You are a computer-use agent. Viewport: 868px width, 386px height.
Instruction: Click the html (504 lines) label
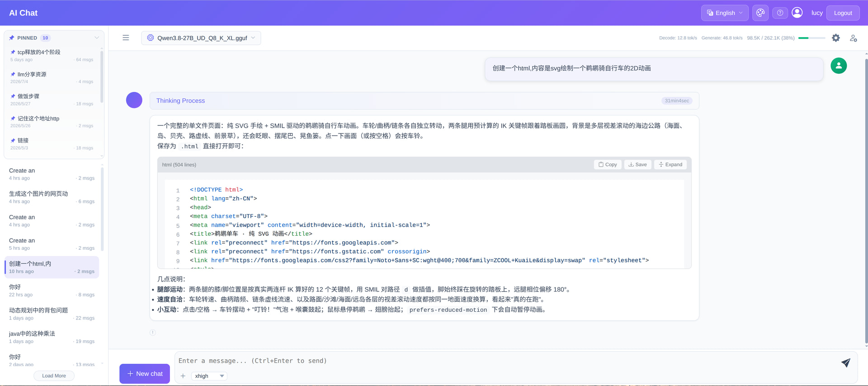(x=179, y=165)
